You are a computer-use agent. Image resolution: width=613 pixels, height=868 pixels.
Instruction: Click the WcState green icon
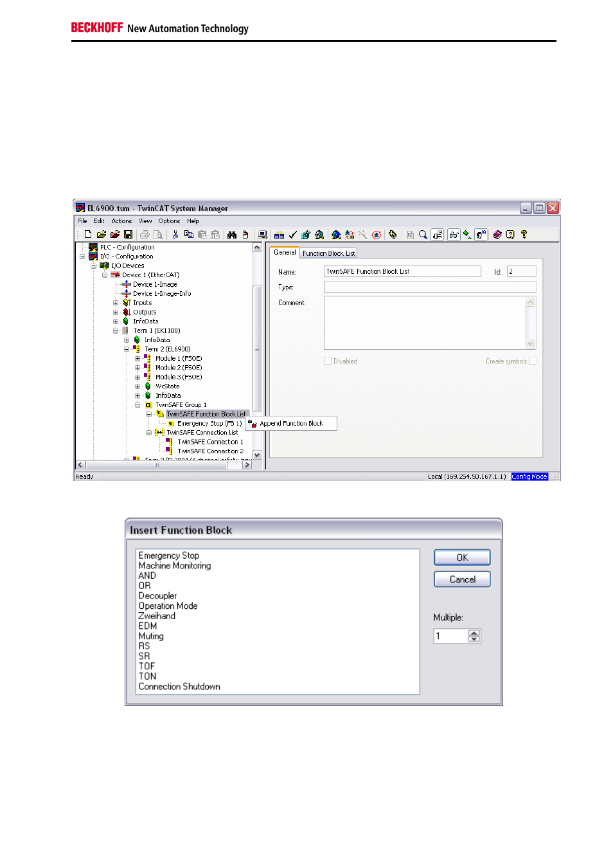point(148,386)
